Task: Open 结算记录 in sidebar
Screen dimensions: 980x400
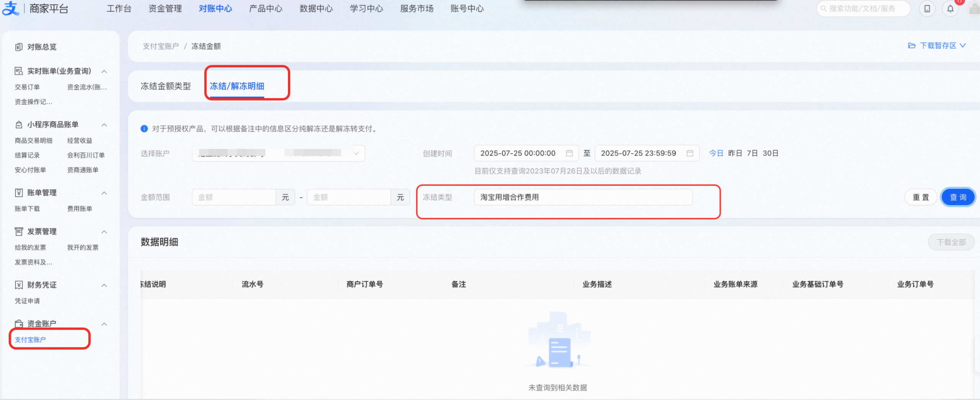Action: (27, 155)
